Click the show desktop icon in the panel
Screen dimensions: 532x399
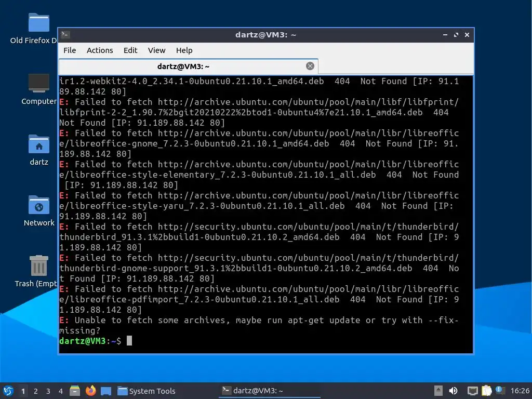pyautogui.click(x=106, y=391)
